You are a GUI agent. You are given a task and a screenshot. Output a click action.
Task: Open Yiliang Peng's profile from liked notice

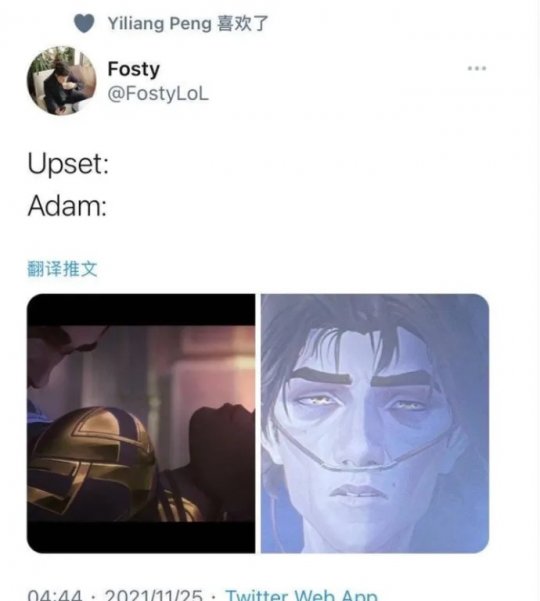point(159,23)
